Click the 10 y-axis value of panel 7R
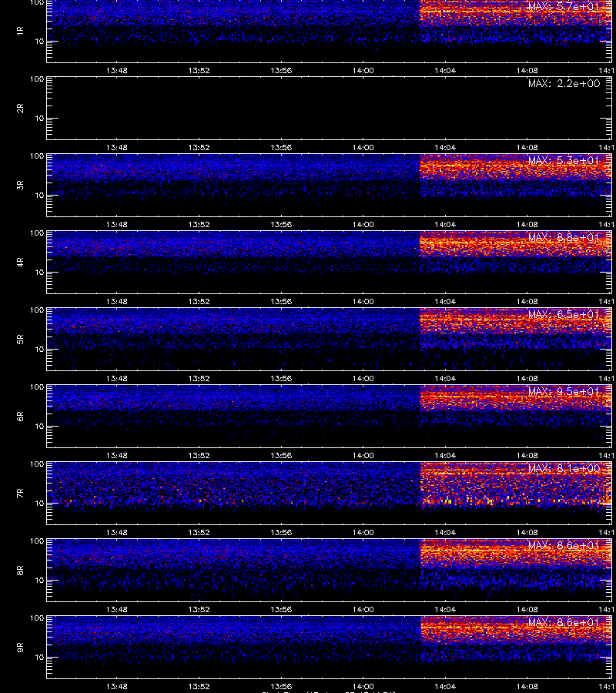Viewport: 616px width, 693px height. click(40, 504)
